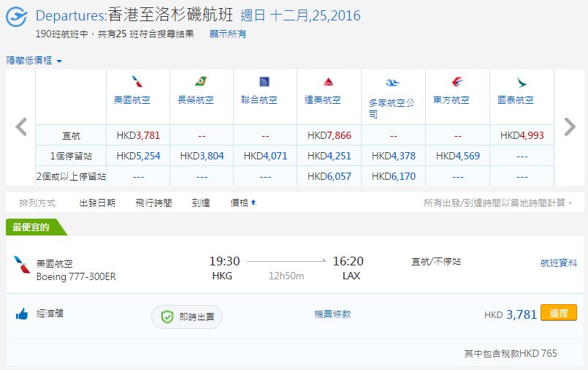The image size is (588, 370).
Task: Click the HKG departure airport code
Action: click(x=222, y=276)
